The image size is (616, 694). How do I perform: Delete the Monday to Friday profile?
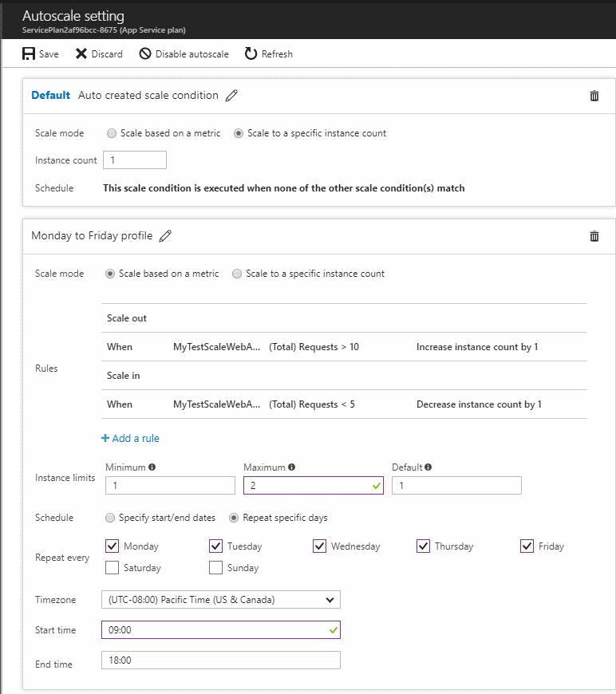click(x=594, y=235)
